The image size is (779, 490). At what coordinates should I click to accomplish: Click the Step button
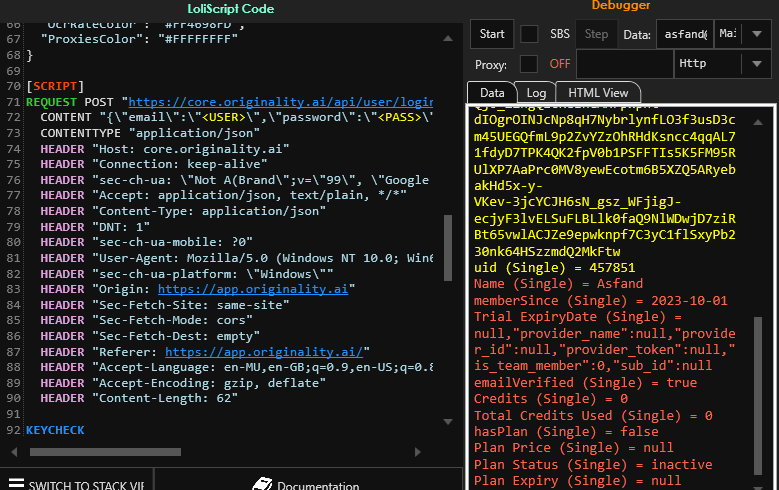pos(596,34)
